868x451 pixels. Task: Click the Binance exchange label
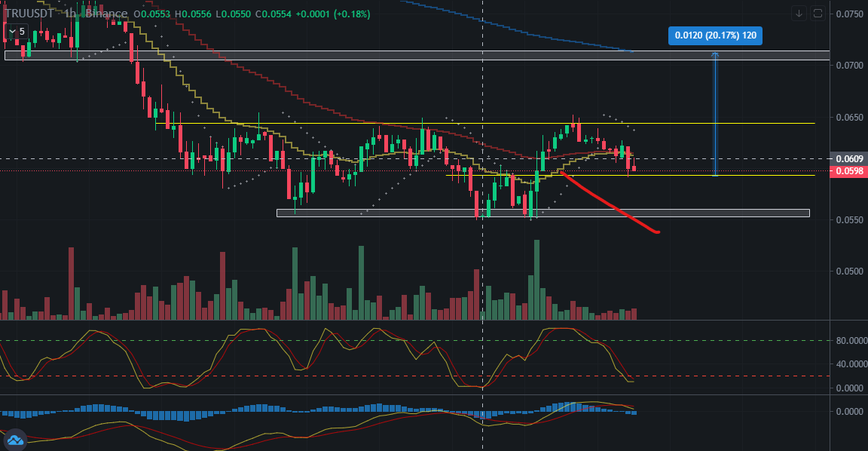click(x=106, y=14)
